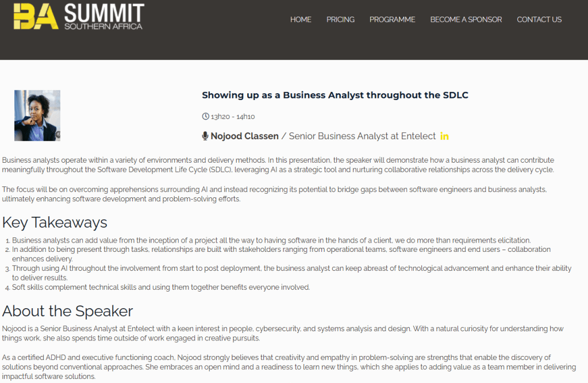Click the speaker's portrait photo
The height and width of the screenshot is (383, 588).
pos(37,115)
